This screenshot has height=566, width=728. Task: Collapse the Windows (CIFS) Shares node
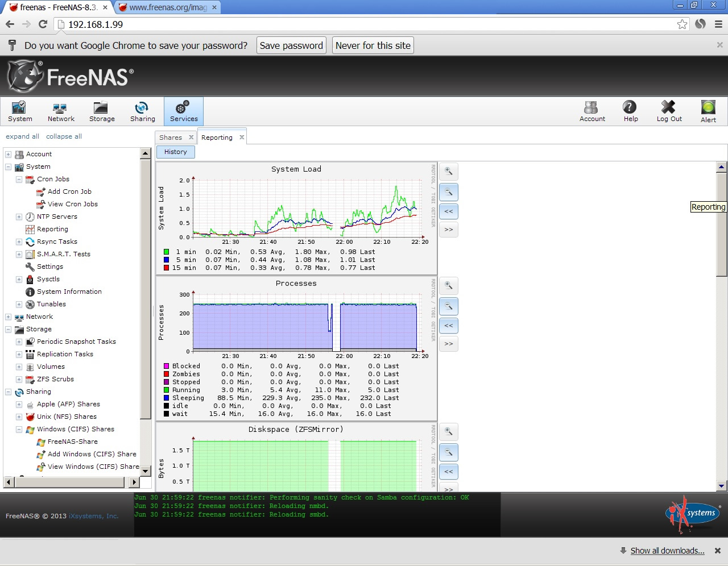[x=19, y=430]
